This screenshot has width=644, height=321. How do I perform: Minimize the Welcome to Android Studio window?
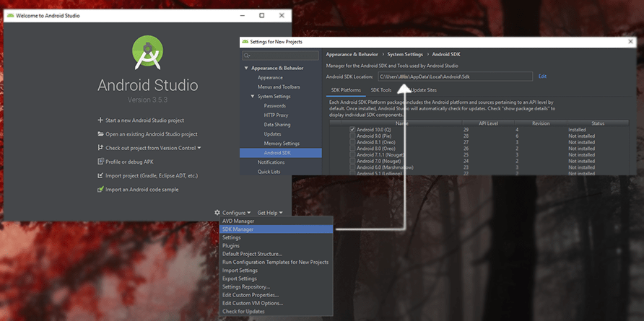pyautogui.click(x=243, y=16)
